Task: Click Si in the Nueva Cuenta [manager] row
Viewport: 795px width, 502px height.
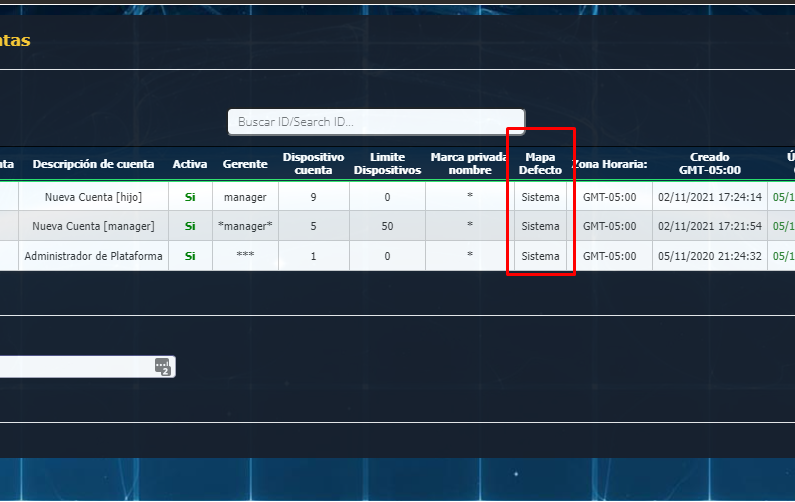Action: [190, 226]
